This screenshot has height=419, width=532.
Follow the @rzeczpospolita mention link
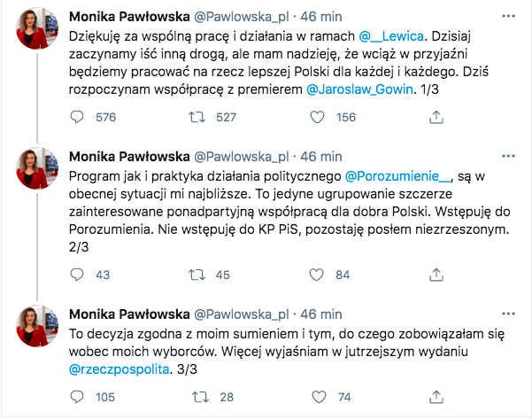[118, 369]
